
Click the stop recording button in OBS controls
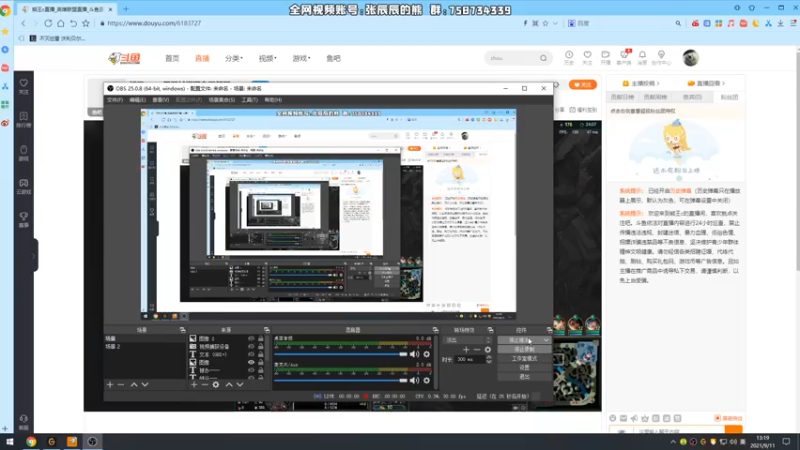(524, 349)
